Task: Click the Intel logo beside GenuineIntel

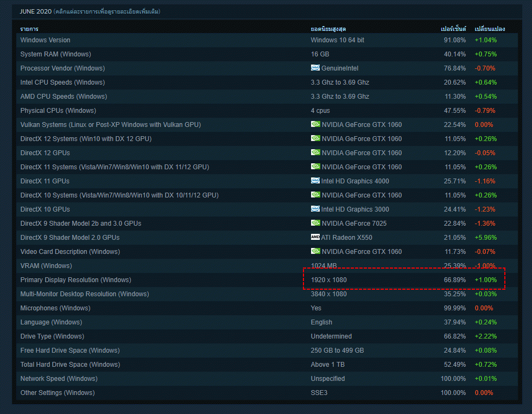Action: click(x=315, y=68)
